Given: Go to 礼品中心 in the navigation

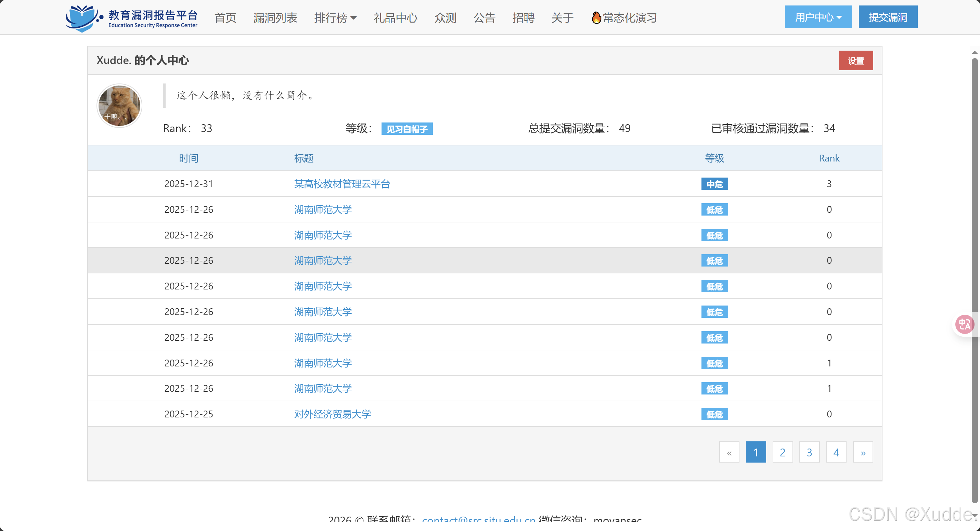Looking at the screenshot, I should point(395,18).
